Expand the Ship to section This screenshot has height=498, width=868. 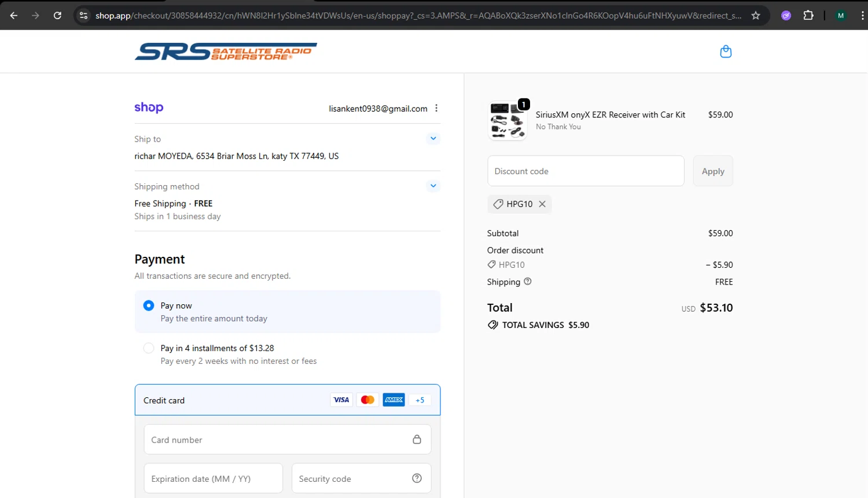[433, 139]
